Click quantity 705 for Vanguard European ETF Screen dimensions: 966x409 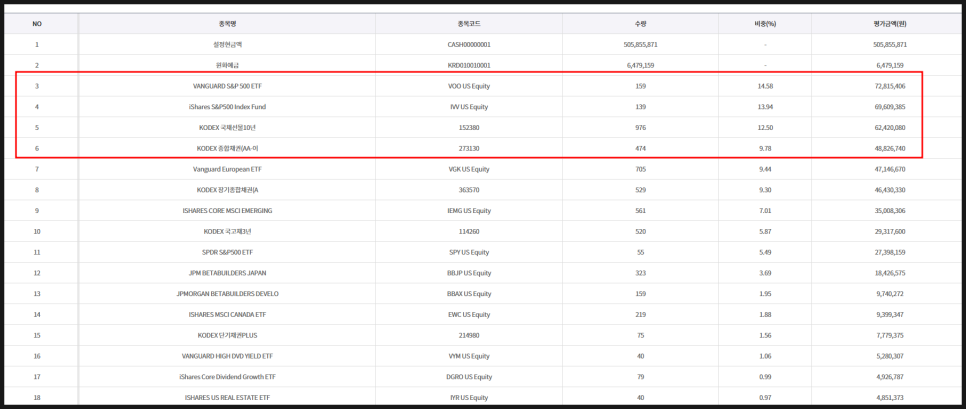pyautogui.click(x=641, y=169)
